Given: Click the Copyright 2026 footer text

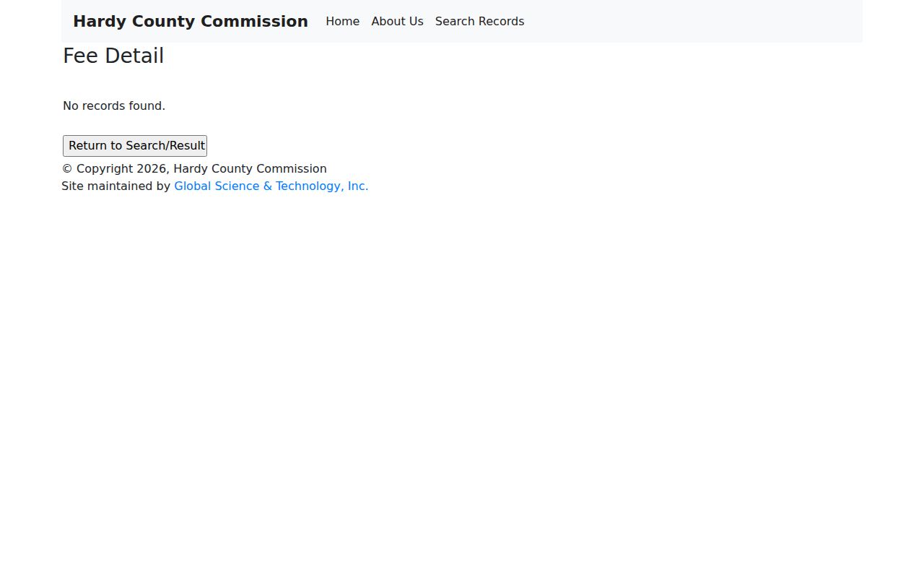Looking at the screenshot, I should (194, 169).
